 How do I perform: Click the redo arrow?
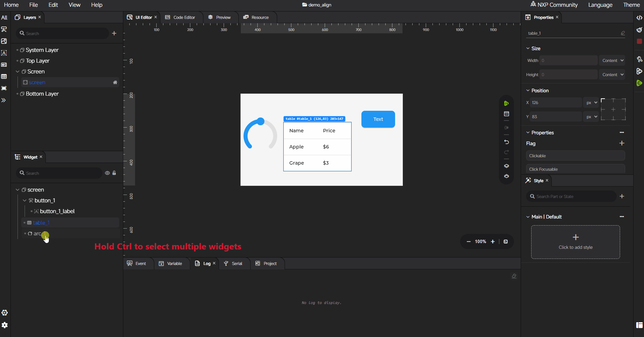click(x=506, y=152)
